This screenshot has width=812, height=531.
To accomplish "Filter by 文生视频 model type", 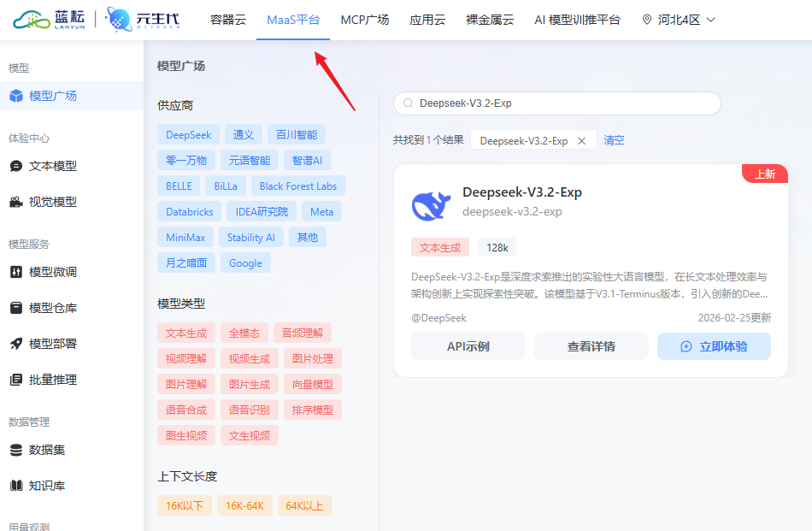I will coord(250,436).
